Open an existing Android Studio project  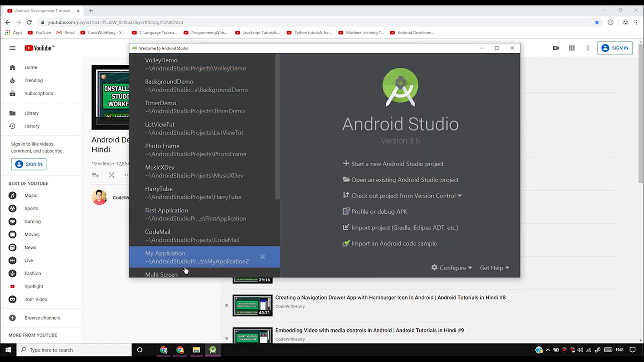400,180
